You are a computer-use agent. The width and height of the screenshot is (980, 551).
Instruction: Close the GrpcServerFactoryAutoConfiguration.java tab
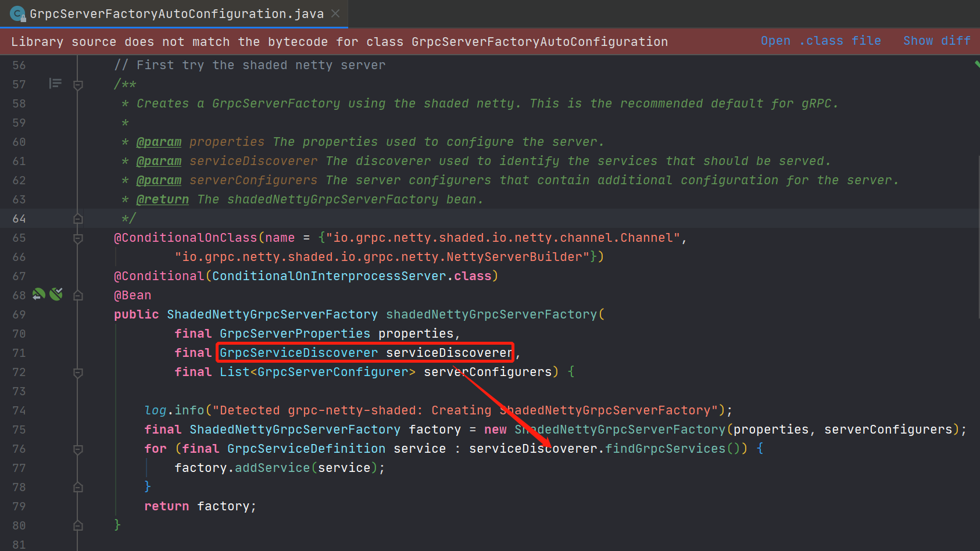pos(335,13)
